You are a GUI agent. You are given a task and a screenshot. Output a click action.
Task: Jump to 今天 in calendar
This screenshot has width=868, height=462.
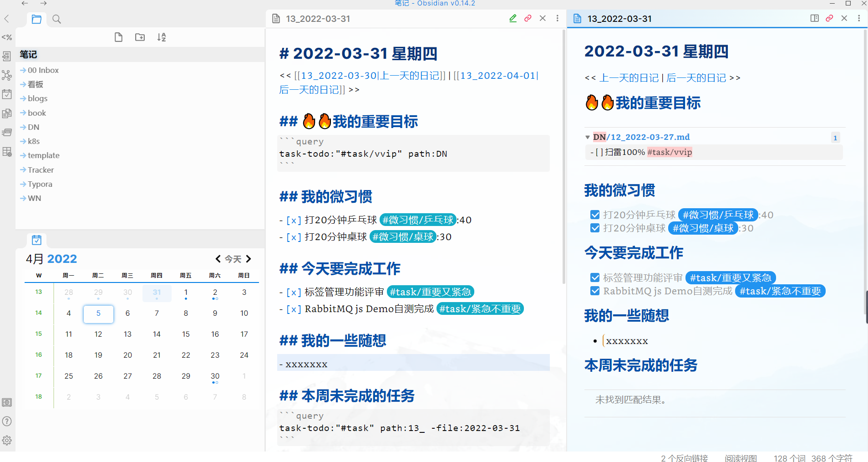tap(233, 259)
